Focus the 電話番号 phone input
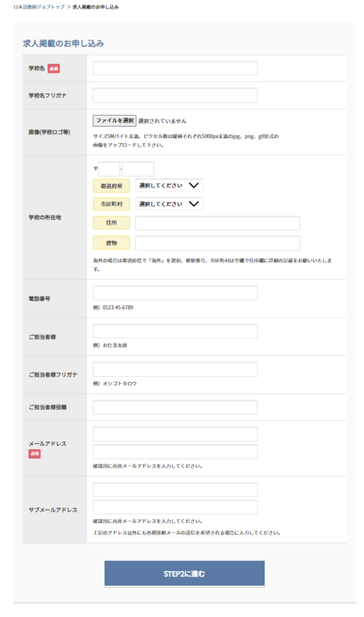The image size is (364, 617). (175, 293)
